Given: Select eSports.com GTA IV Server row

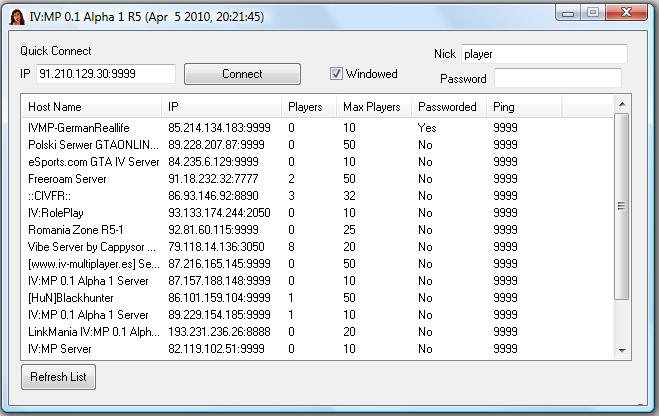Looking at the screenshot, I should [x=318, y=162].
